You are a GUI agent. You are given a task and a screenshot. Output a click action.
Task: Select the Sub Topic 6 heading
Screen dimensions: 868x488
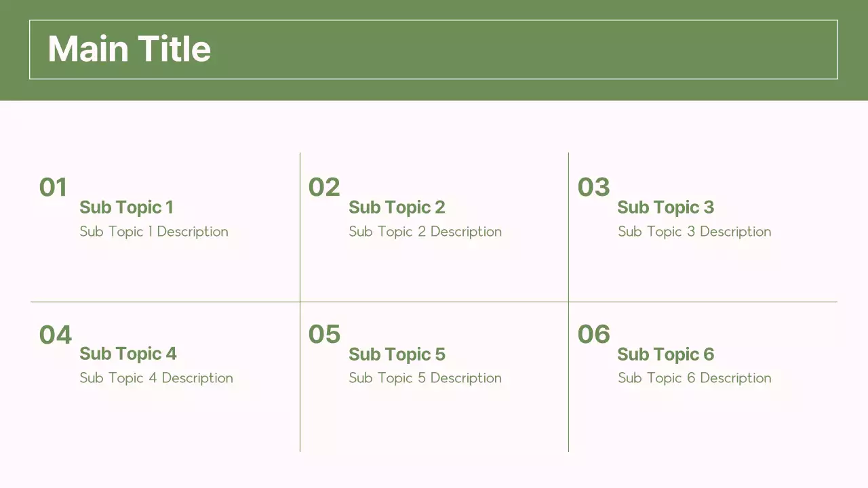pos(665,354)
